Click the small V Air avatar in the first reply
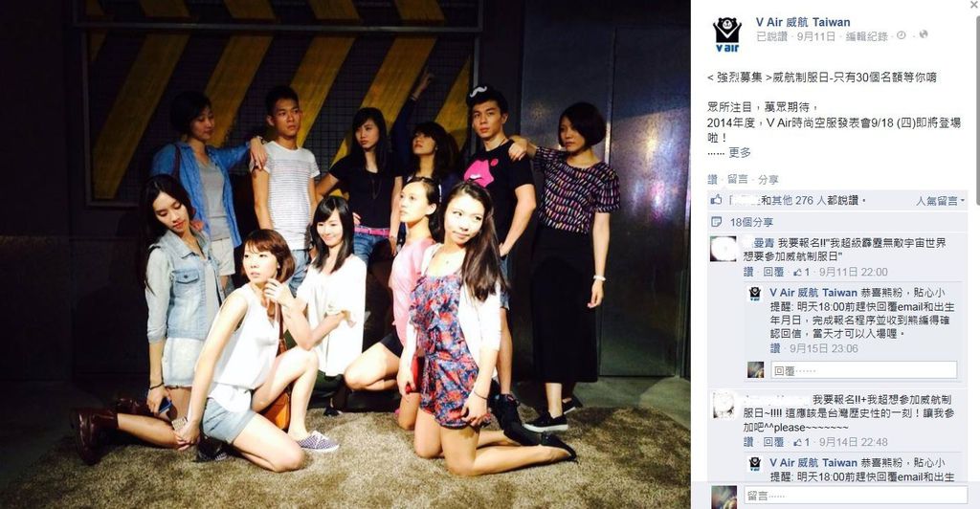980x509 pixels. [755, 294]
